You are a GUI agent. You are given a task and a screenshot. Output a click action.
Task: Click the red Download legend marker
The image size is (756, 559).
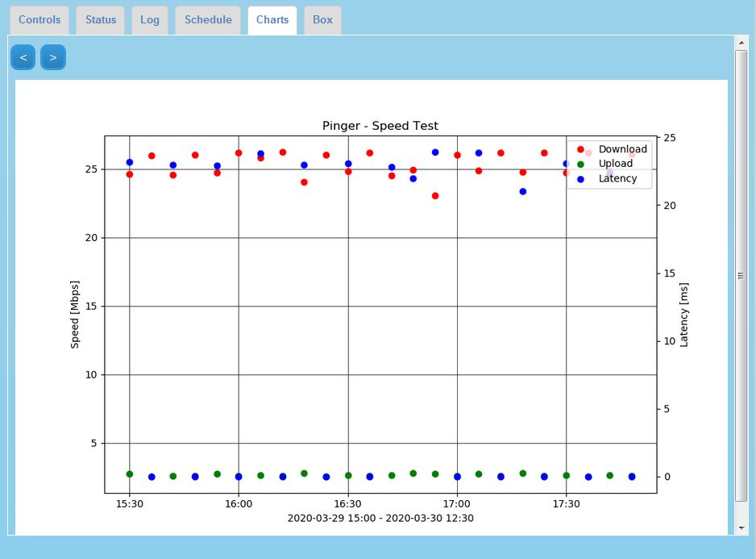coord(580,149)
